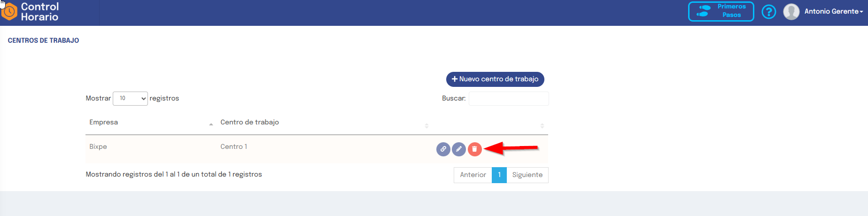Open the help question mark icon
This screenshot has width=868, height=216.
point(769,12)
